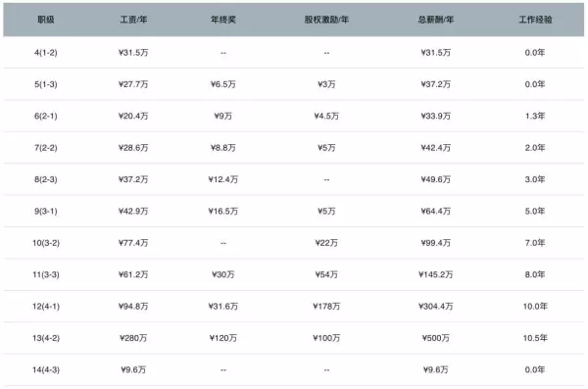Screen dimensions: 588x389
Task: Select the level cell 11(3-3)
Action: 46,274
